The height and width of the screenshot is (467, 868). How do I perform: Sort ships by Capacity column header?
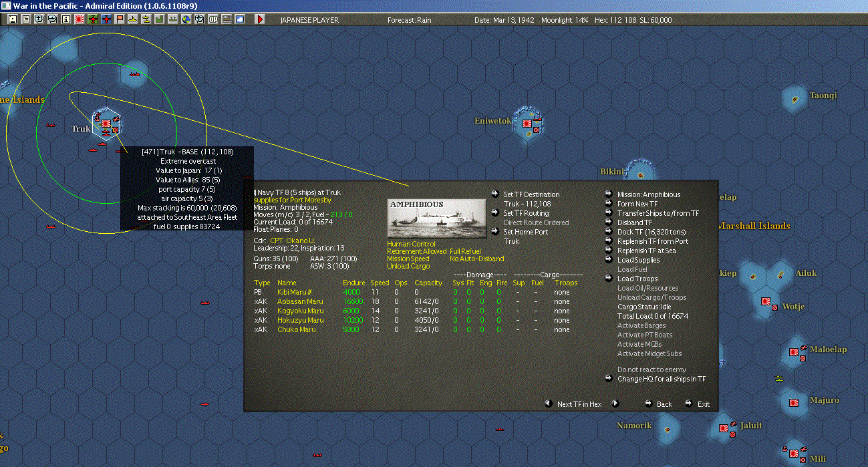point(428,283)
